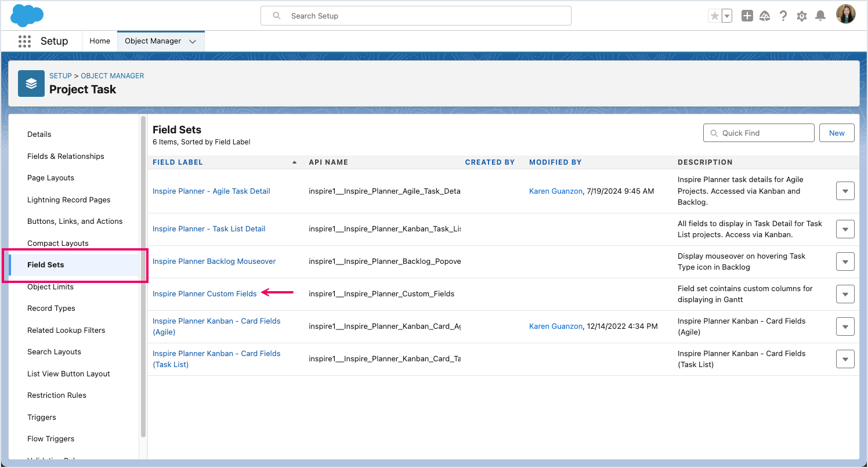Open Inspire Planner Kanban - Card Fields (Agile)
868x468 pixels.
pyautogui.click(x=216, y=326)
